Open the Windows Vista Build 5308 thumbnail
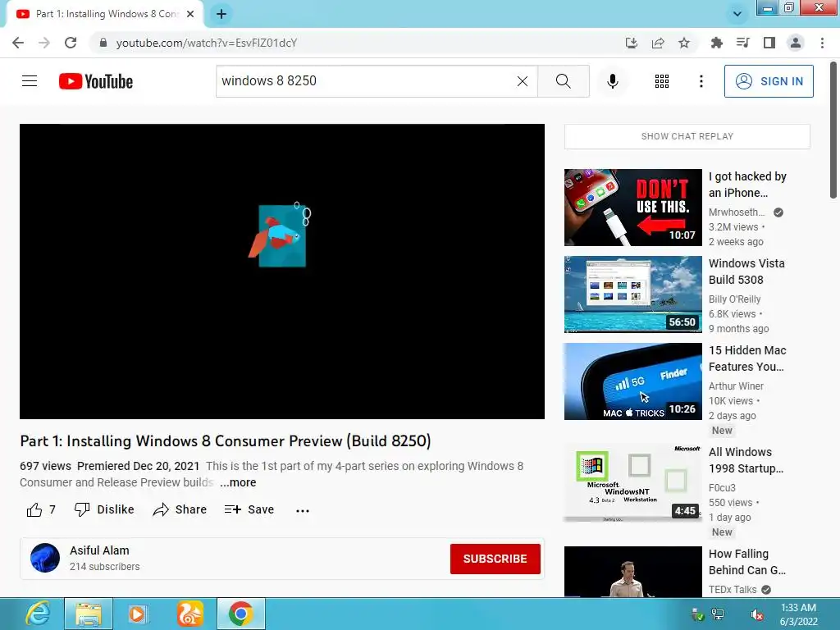 point(632,294)
